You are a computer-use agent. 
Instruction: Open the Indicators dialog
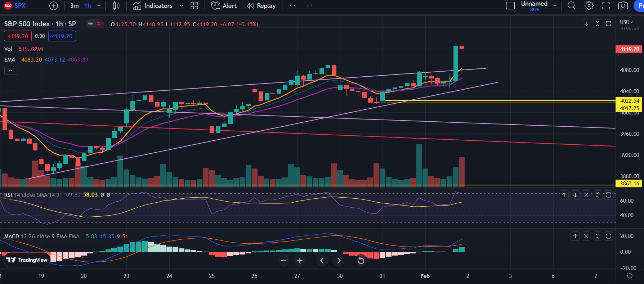[x=153, y=6]
